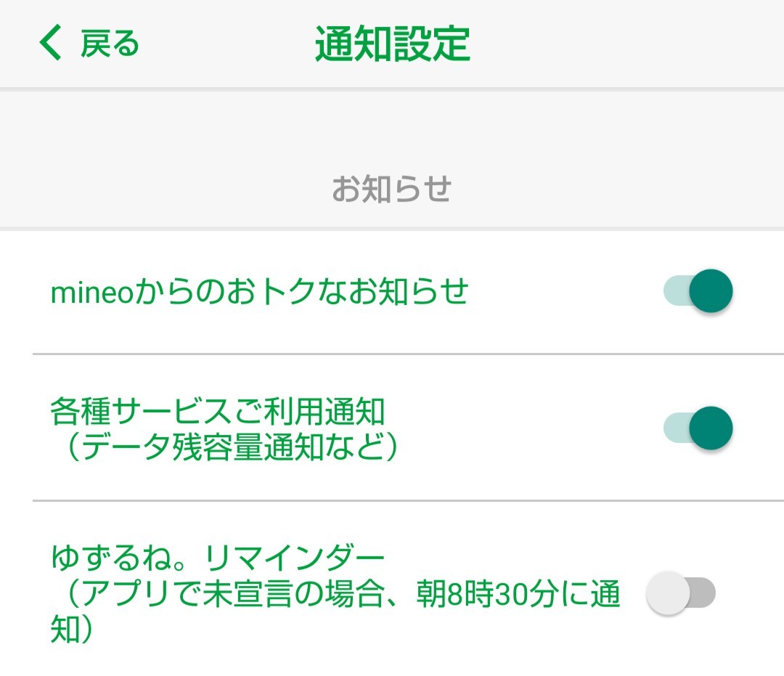Click the お知らせ section header

(x=392, y=189)
